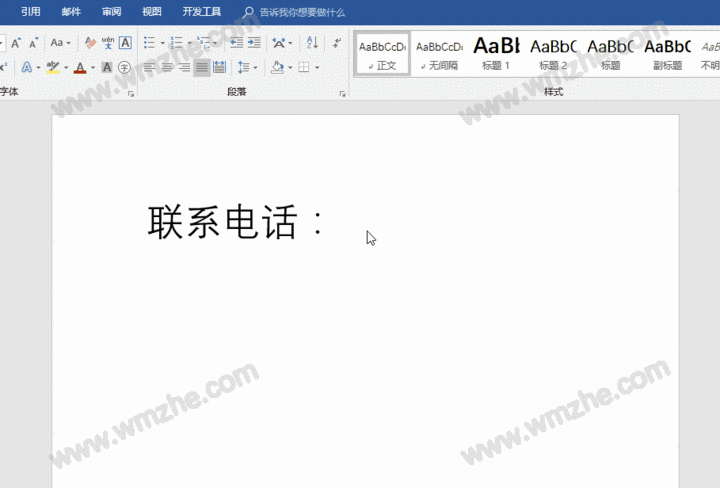Image resolution: width=720 pixels, height=488 pixels.
Task: Toggle Justify alignment
Action: (202, 67)
